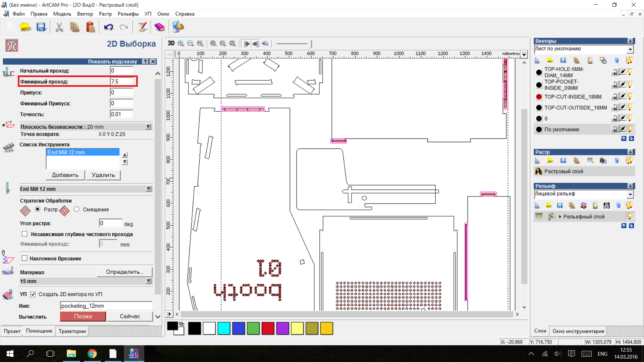Click the Сейчас calculate button

click(x=130, y=316)
